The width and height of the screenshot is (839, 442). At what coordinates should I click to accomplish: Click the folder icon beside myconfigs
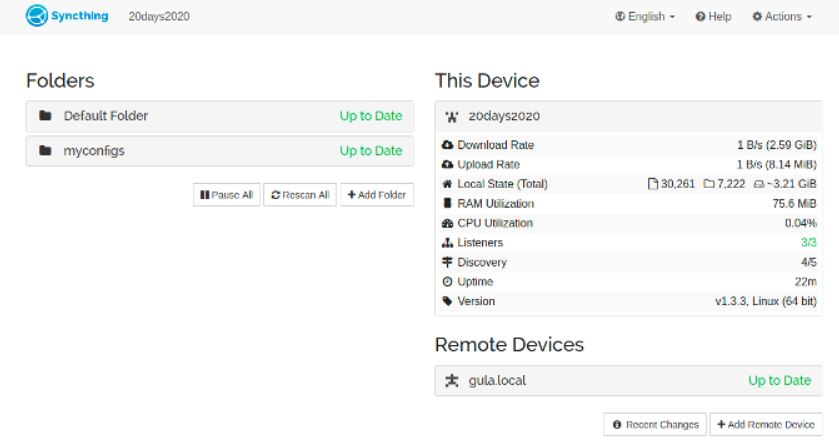45,150
